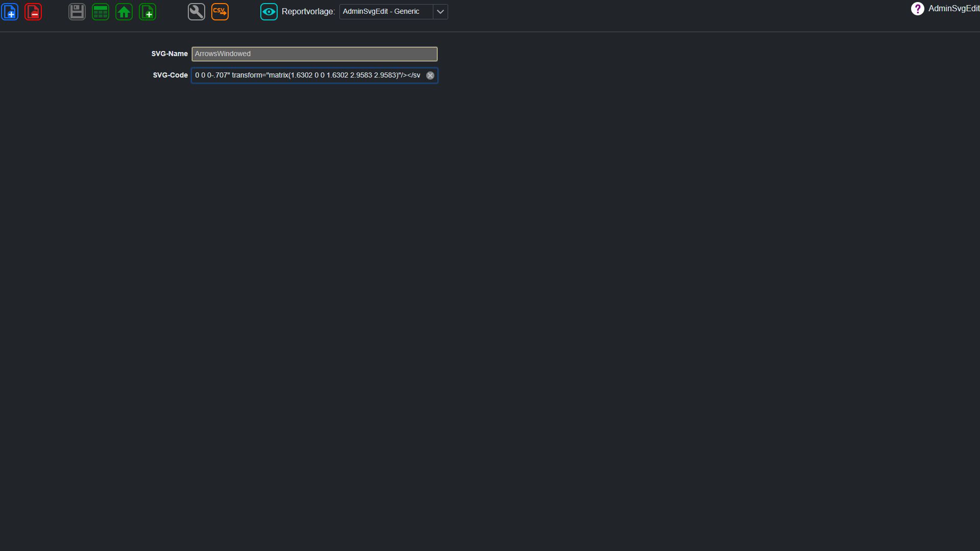Open the Reportvorlage dropdown arrow
Image resolution: width=980 pixels, height=551 pixels.
(440, 12)
